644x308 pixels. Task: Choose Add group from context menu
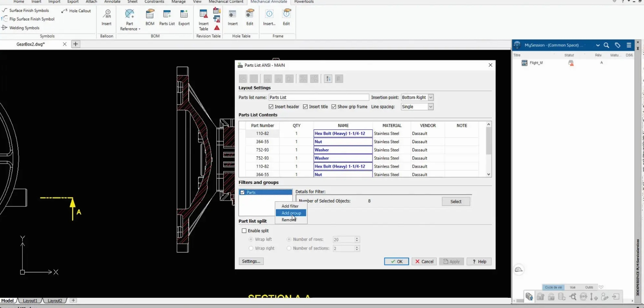pos(291,213)
